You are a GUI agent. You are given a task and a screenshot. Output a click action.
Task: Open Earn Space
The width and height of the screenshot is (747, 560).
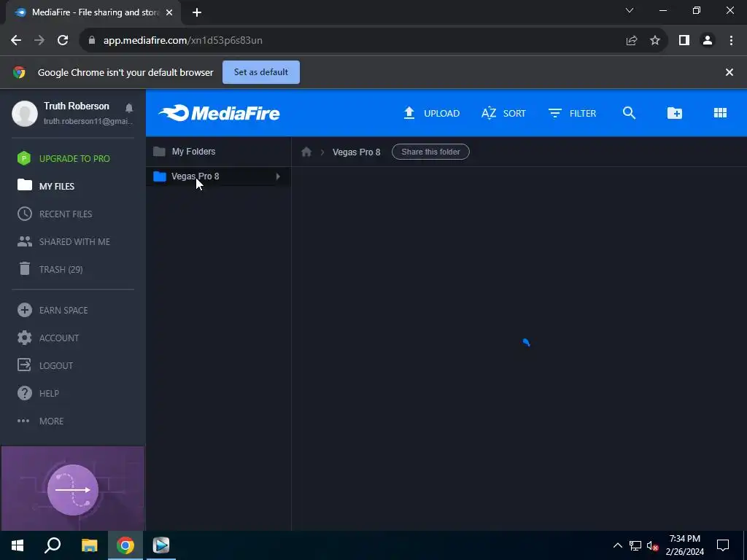click(53, 310)
